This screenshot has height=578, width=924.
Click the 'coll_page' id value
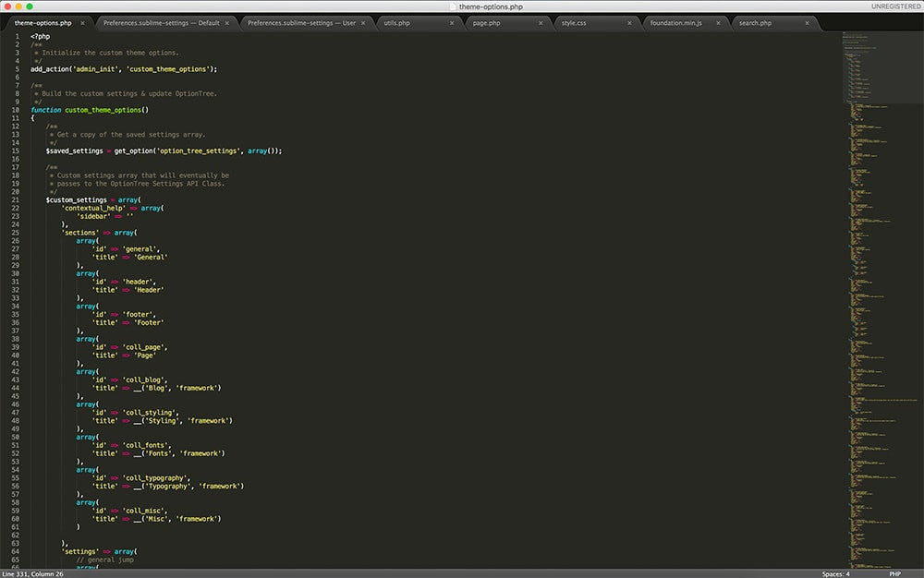143,347
